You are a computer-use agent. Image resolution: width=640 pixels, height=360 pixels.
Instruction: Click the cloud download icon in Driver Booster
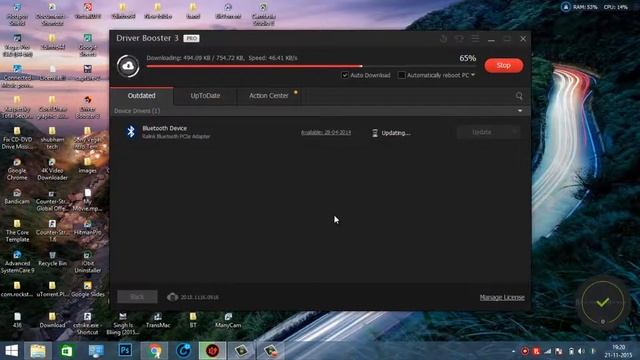tap(128, 66)
